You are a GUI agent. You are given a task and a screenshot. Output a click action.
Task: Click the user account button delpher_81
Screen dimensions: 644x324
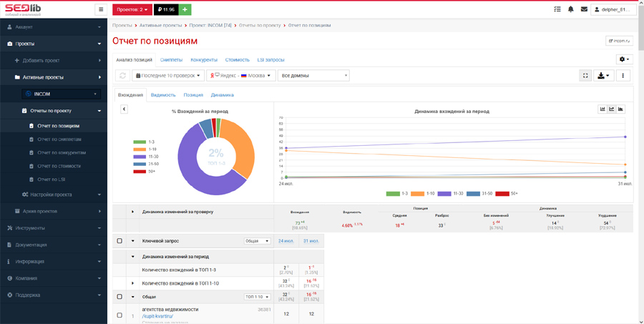pyautogui.click(x=613, y=9)
